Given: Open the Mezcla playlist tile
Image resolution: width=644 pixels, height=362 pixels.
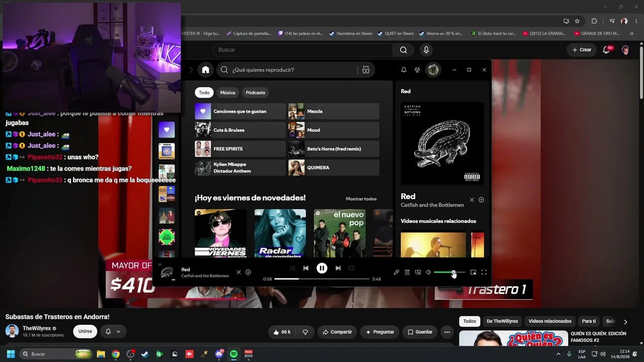Looking at the screenshot, I should pos(334,111).
